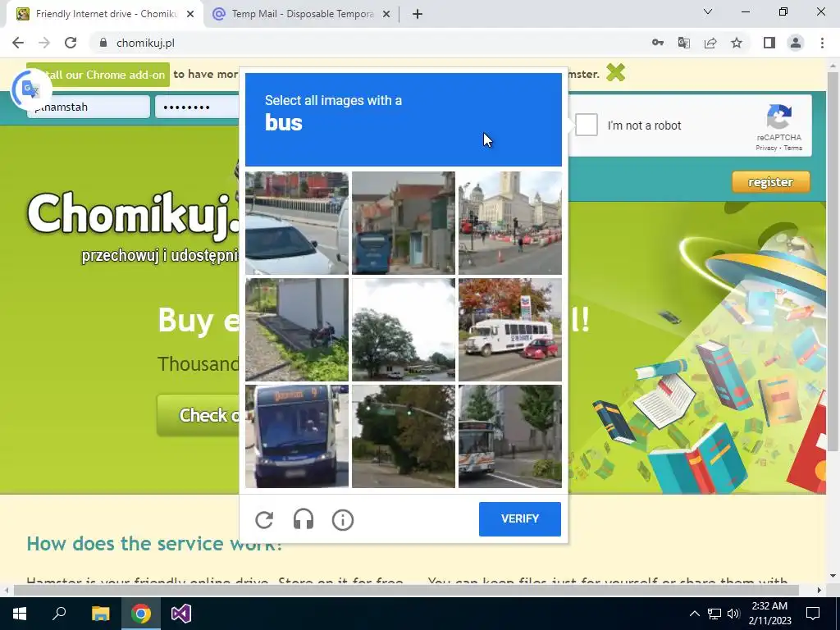Dismiss the Chrome add-on banner with green X

pyautogui.click(x=615, y=72)
